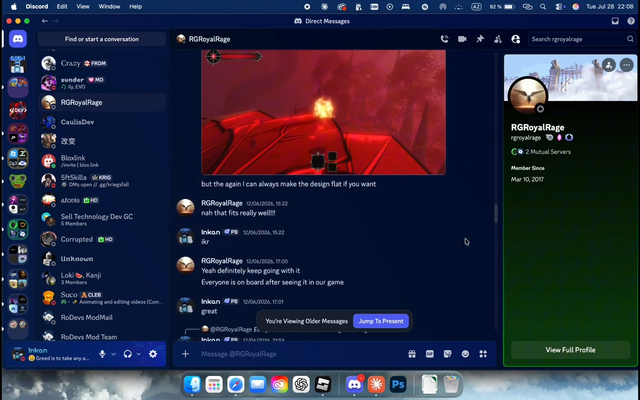
Task: Open Photoshop from the Dock
Action: (398, 384)
